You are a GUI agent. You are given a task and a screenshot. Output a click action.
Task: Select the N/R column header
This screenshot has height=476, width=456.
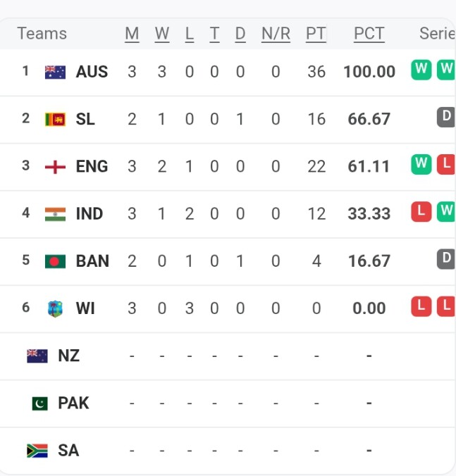(x=276, y=33)
